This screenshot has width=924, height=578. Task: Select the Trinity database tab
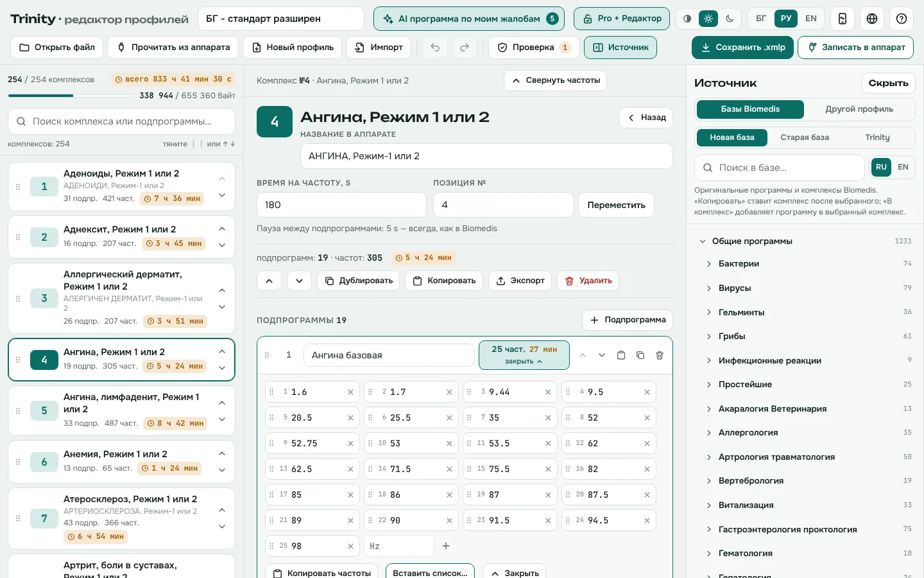tap(877, 137)
